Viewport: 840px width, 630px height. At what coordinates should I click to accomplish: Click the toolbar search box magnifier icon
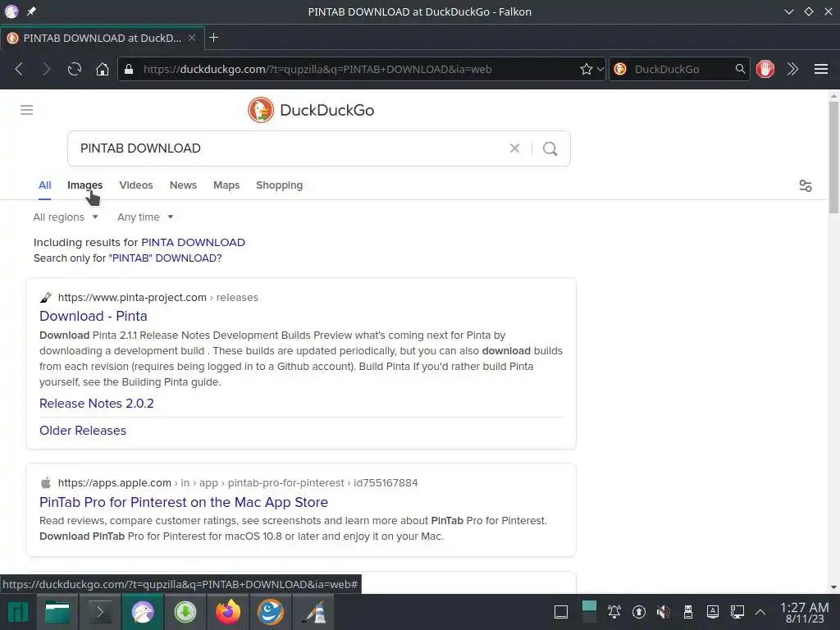pyautogui.click(x=740, y=69)
